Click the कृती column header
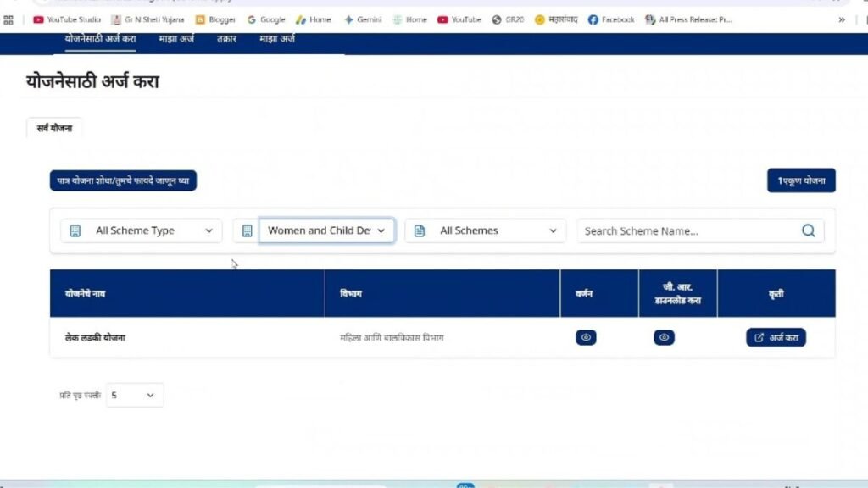 776,294
